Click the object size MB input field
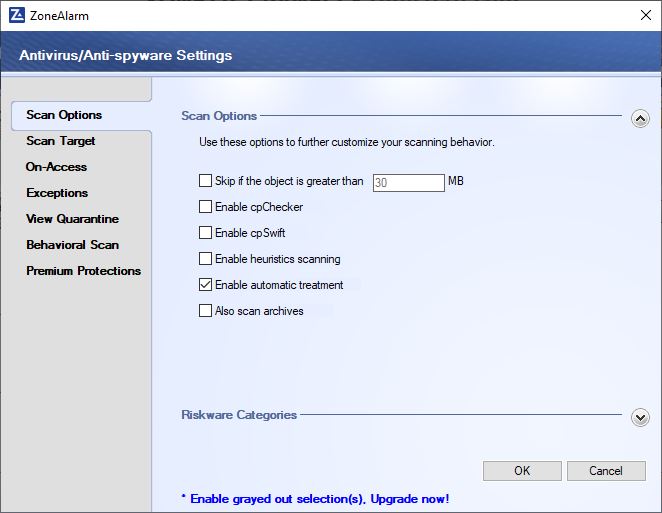Image resolution: width=662 pixels, height=513 pixels. point(408,183)
